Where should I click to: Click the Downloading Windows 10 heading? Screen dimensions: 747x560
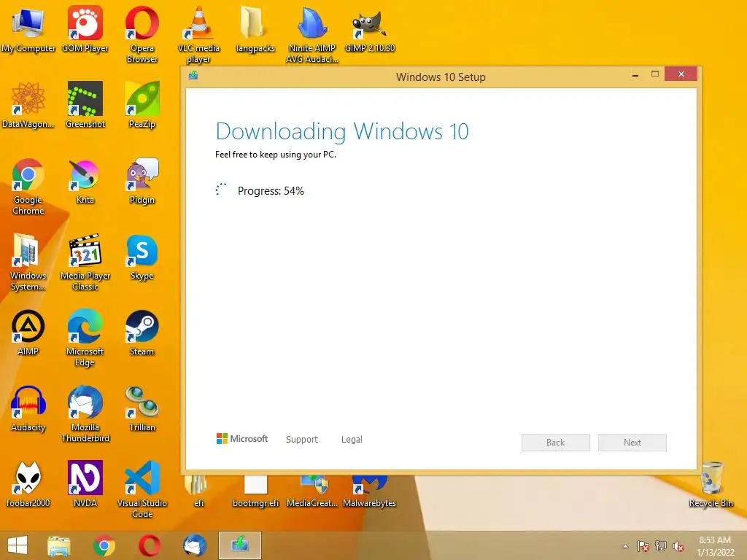[x=342, y=131]
